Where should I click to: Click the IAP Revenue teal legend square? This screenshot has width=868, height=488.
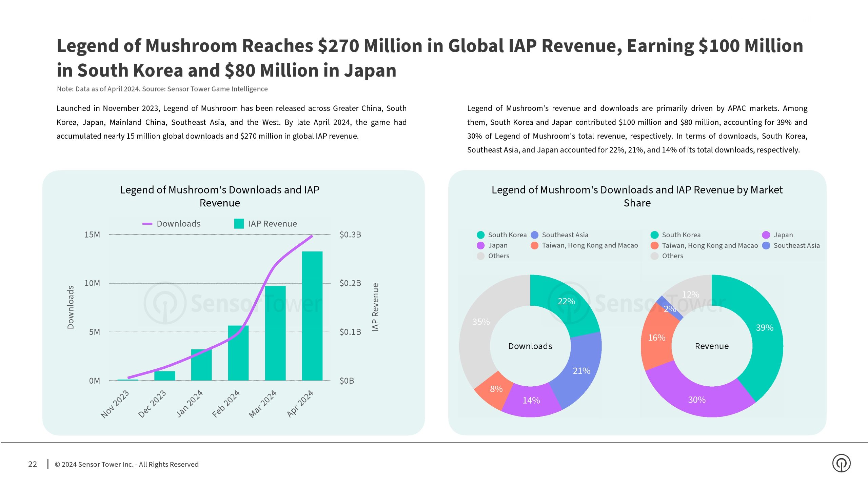coord(239,224)
